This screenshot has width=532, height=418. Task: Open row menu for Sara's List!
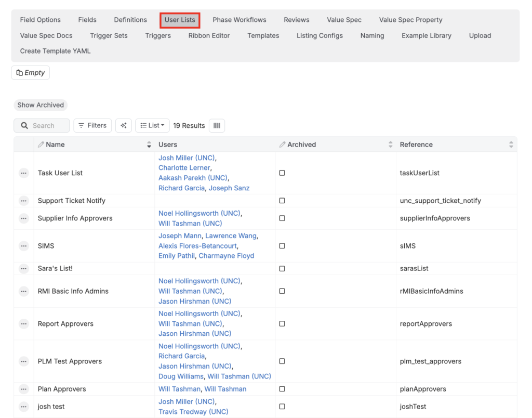(24, 269)
